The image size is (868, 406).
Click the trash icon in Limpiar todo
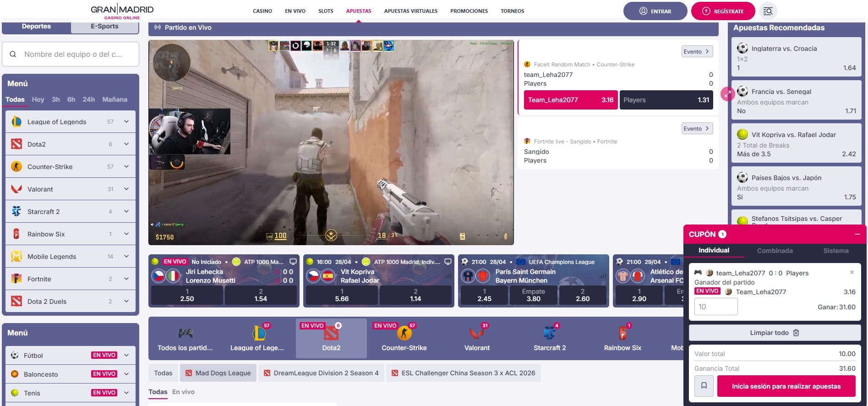796,333
